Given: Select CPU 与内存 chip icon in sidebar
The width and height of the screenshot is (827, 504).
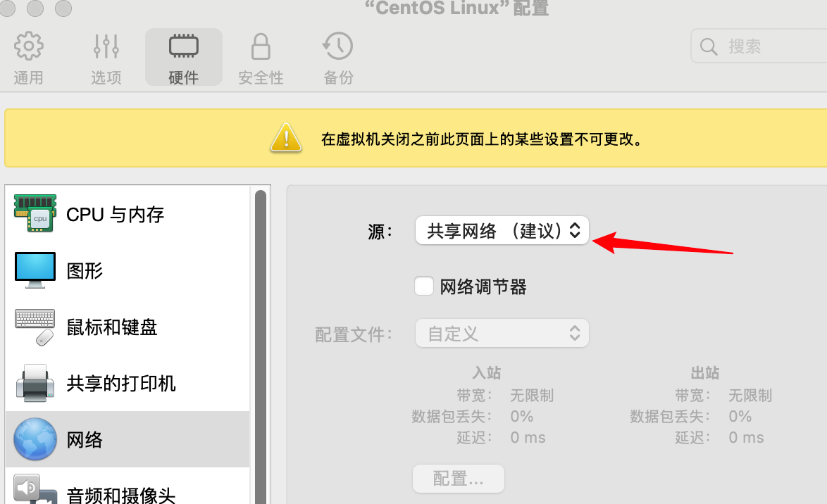Looking at the screenshot, I should [35, 213].
